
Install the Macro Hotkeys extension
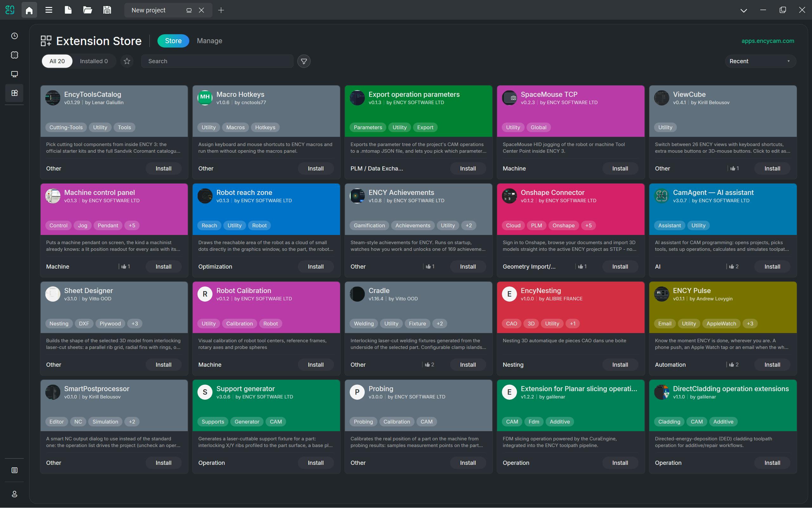(x=315, y=168)
